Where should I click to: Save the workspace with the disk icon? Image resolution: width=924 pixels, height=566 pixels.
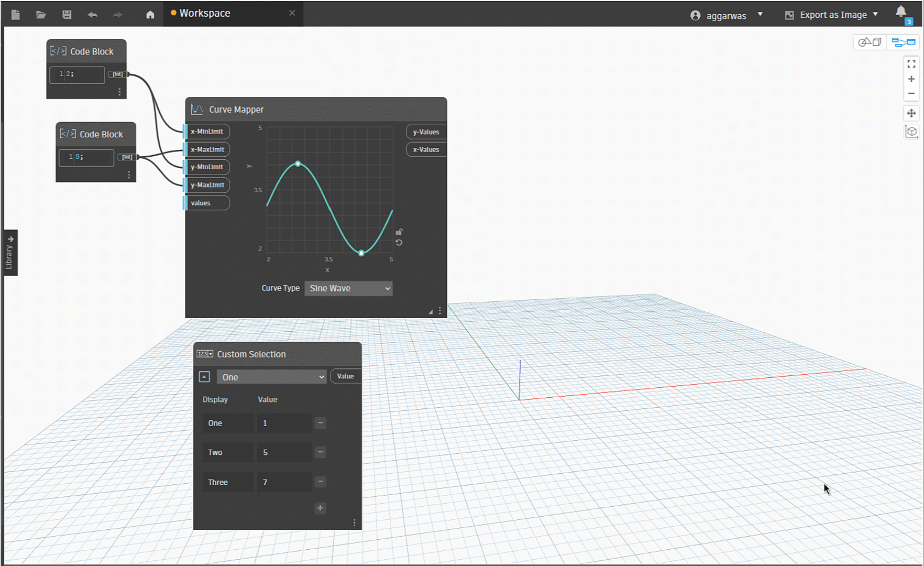point(67,15)
